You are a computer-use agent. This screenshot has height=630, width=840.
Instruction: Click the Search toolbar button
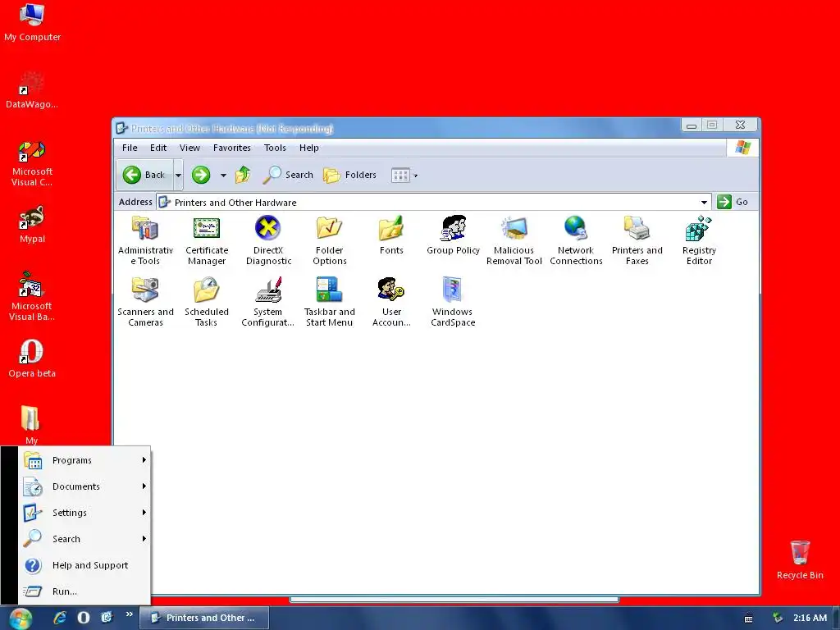pos(288,175)
